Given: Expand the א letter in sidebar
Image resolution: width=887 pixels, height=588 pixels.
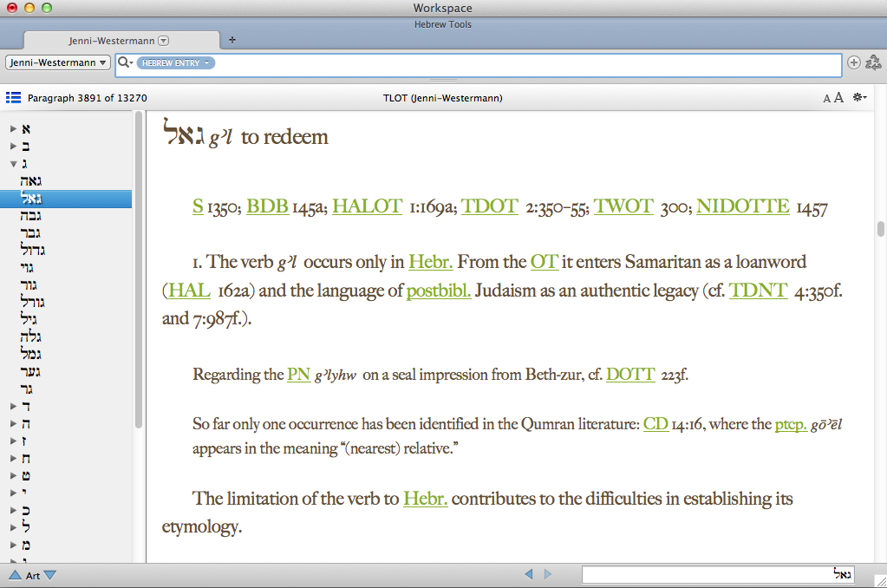Looking at the screenshot, I should pyautogui.click(x=13, y=128).
